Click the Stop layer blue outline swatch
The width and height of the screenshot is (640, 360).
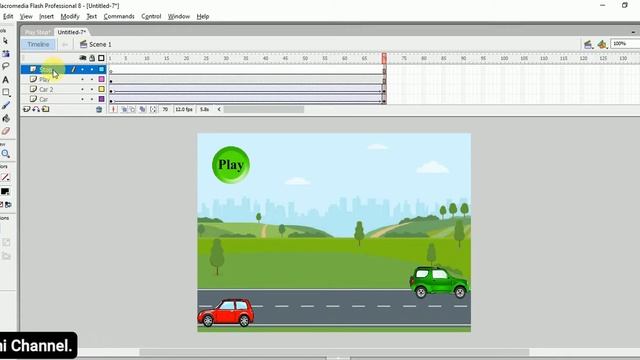point(102,69)
